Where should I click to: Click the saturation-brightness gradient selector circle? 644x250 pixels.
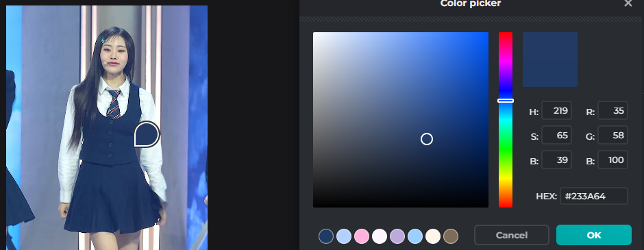pos(427,139)
